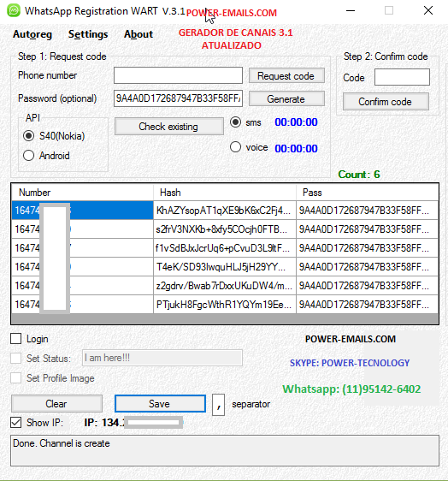448x481 pixels.
Task: Click the Request code button
Action: 286,76
